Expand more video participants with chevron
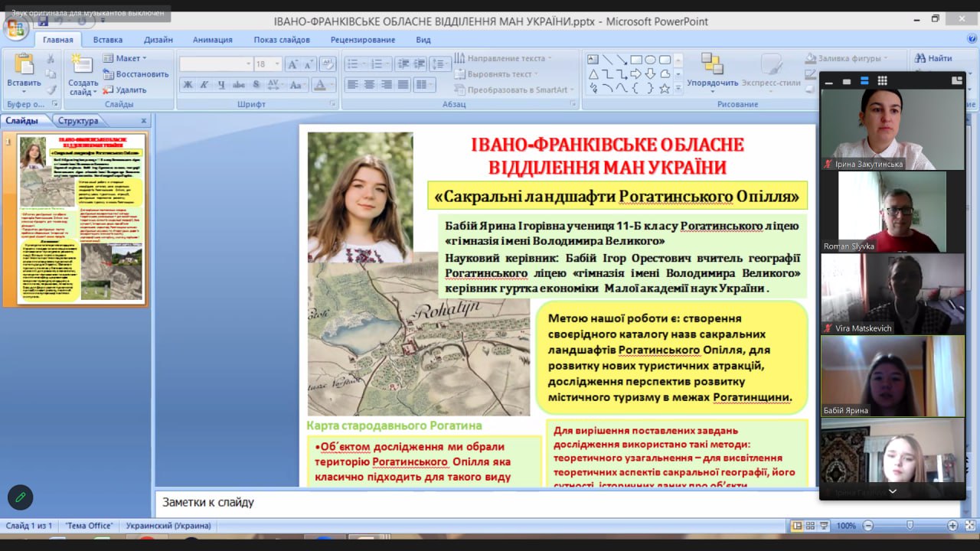Image resolution: width=980 pixels, height=551 pixels. click(x=892, y=491)
